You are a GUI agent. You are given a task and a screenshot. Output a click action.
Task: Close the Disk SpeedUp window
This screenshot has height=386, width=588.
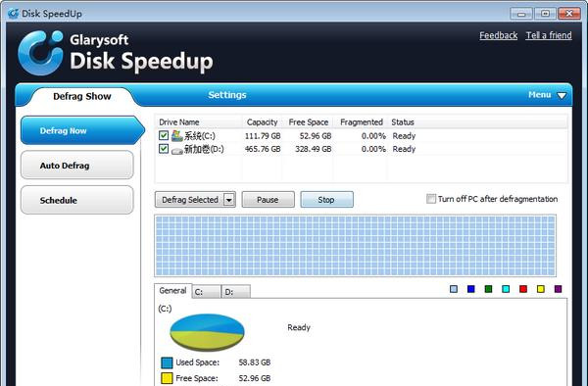(569, 14)
